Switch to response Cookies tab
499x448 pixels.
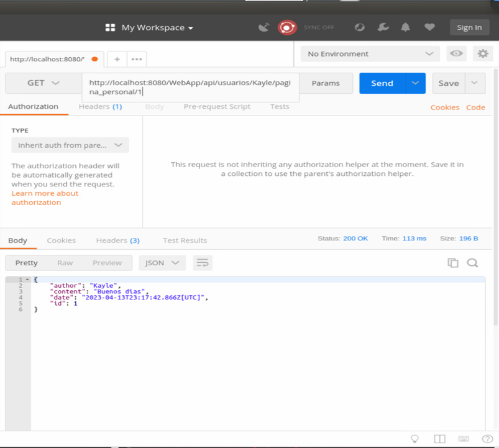[x=61, y=240]
